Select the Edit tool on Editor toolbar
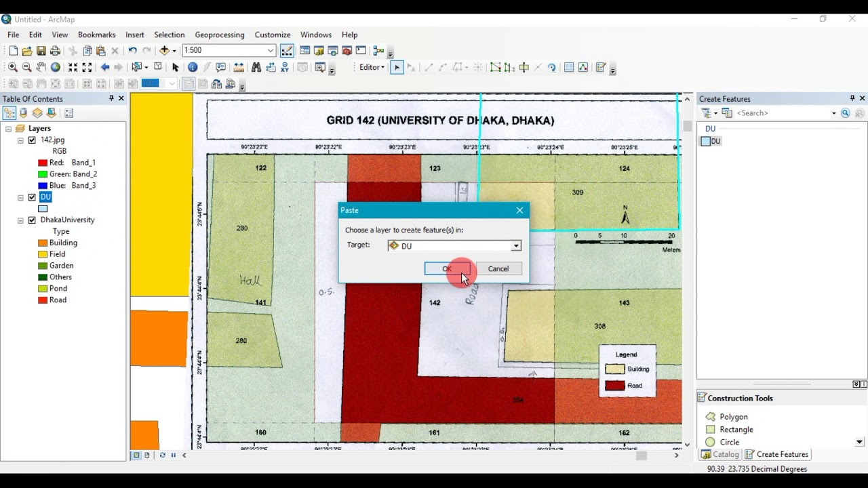This screenshot has width=868, height=488. pos(397,67)
